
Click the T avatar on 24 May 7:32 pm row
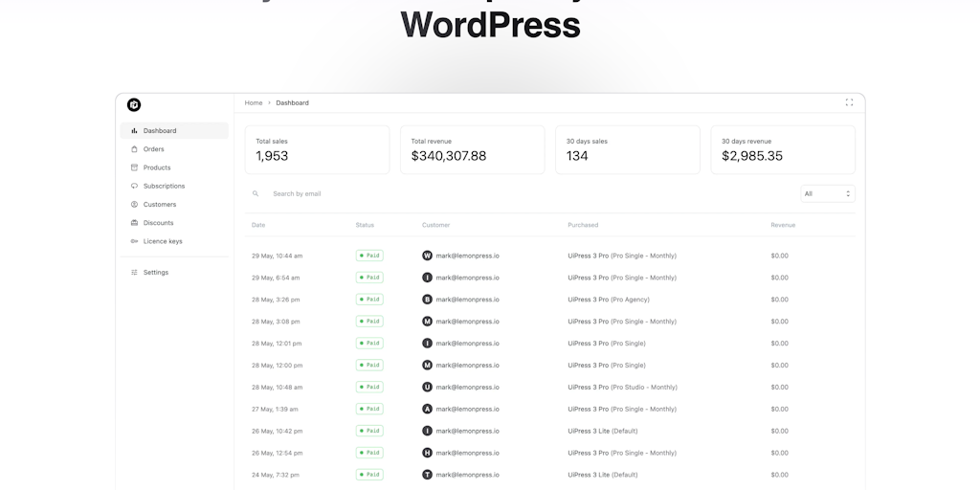(427, 475)
